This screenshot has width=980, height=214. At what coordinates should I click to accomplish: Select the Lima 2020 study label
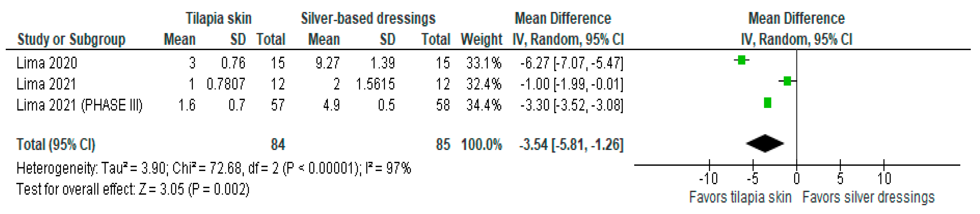coord(47,63)
